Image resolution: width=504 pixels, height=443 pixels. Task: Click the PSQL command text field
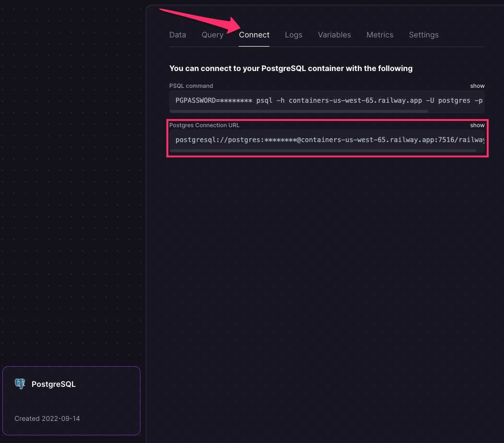pos(327,101)
